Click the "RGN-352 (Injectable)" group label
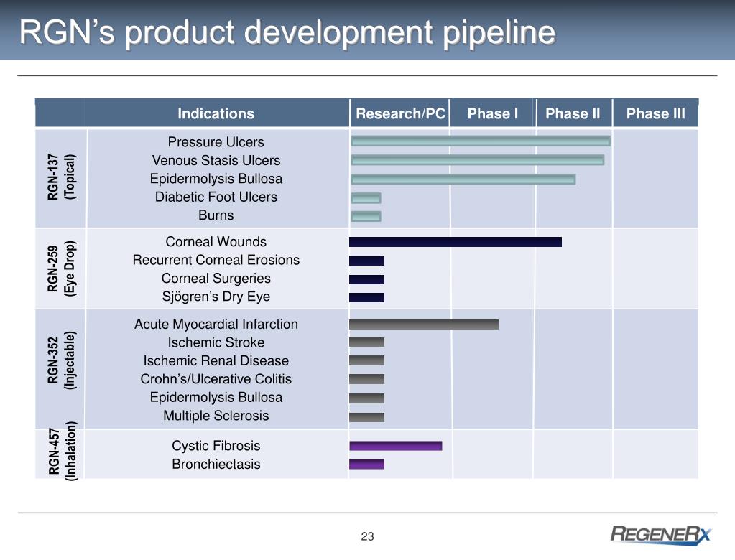Viewport: 735px width, 560px height. point(61,360)
